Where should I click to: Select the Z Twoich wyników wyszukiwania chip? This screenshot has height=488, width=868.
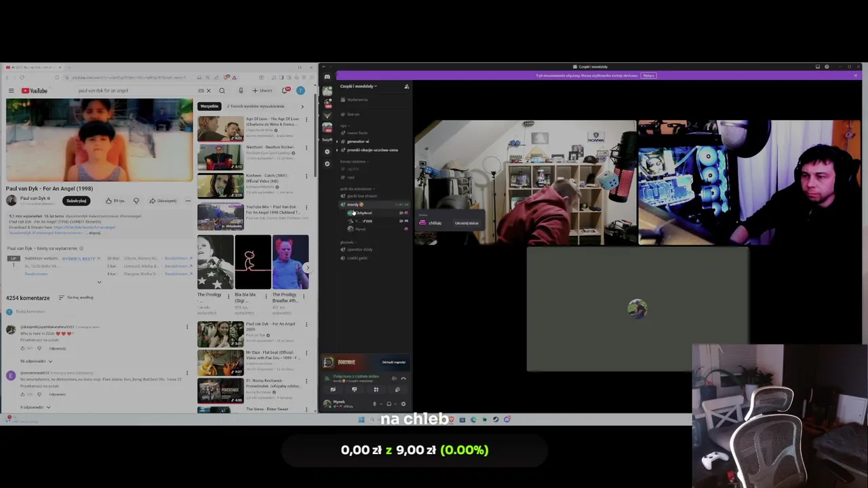click(255, 106)
